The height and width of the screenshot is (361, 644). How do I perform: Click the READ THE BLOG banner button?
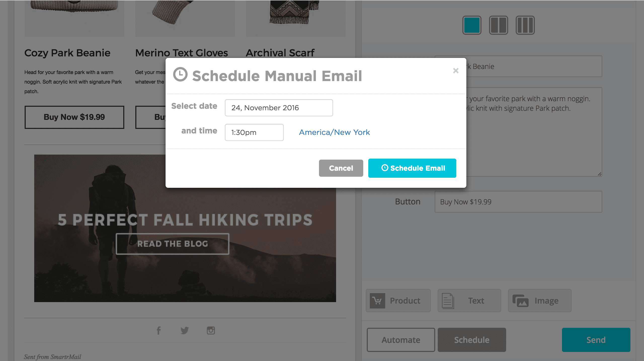pyautogui.click(x=173, y=244)
